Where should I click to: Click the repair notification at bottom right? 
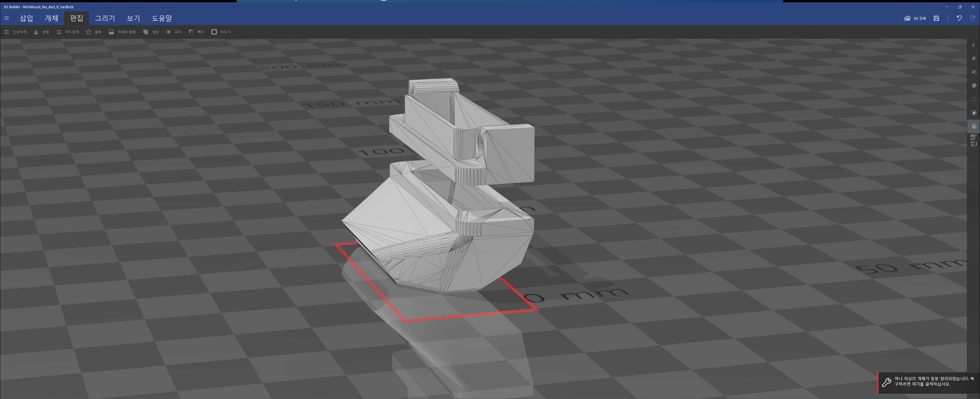point(928,382)
